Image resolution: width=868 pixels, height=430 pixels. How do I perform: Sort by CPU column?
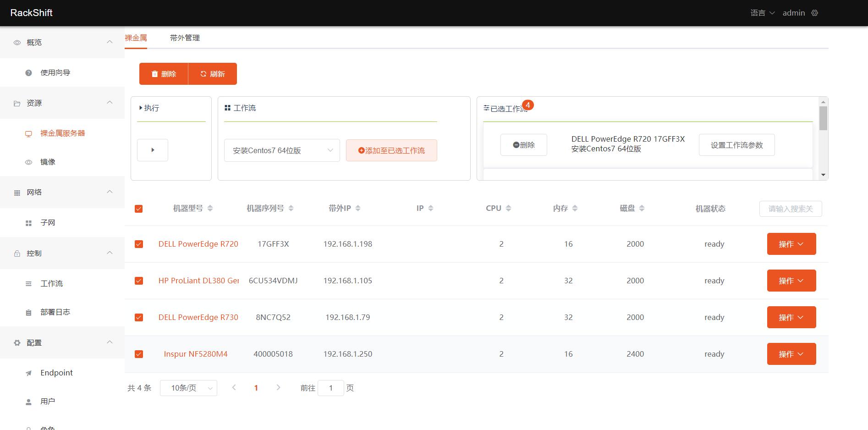pyautogui.click(x=508, y=208)
